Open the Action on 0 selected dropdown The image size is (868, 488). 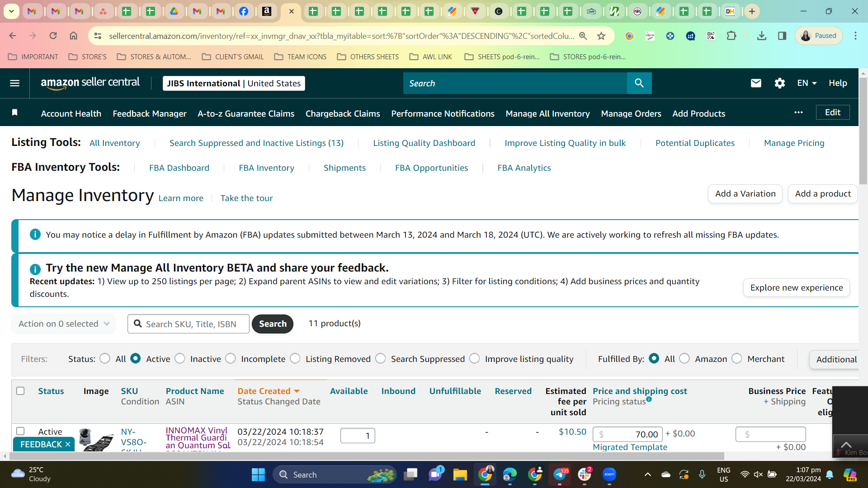click(x=63, y=324)
